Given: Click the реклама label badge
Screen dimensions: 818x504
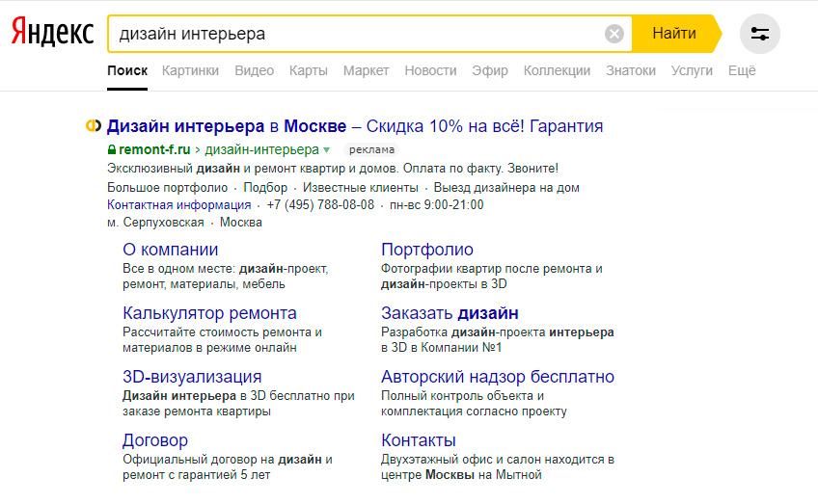Looking at the screenshot, I should 371,149.
